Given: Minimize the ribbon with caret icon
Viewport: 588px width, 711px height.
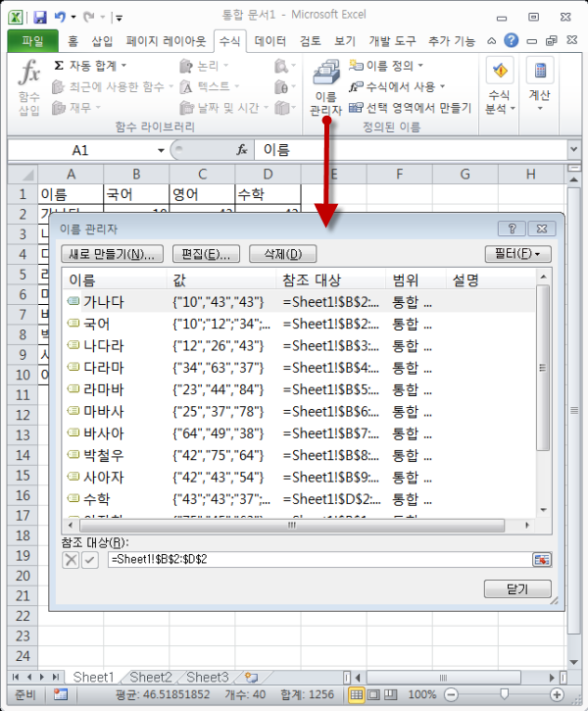Looking at the screenshot, I should [x=492, y=41].
